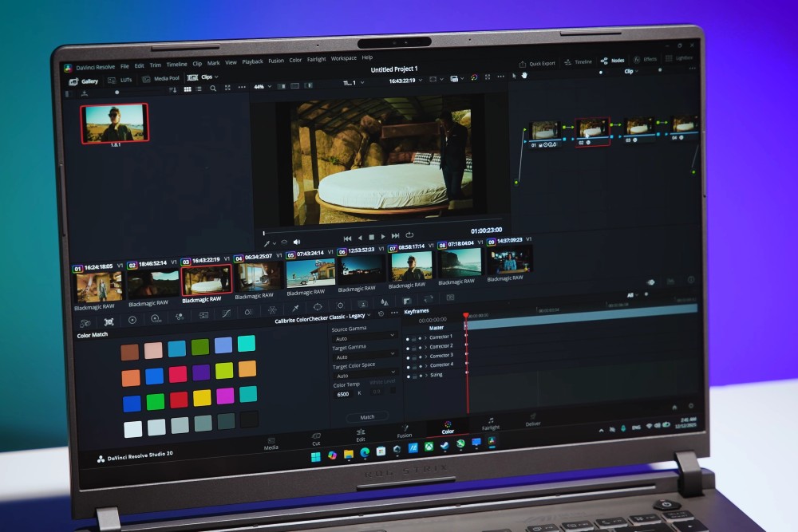The height and width of the screenshot is (532, 798).
Task: Open the Target Color Space dropdown
Action: click(364, 376)
